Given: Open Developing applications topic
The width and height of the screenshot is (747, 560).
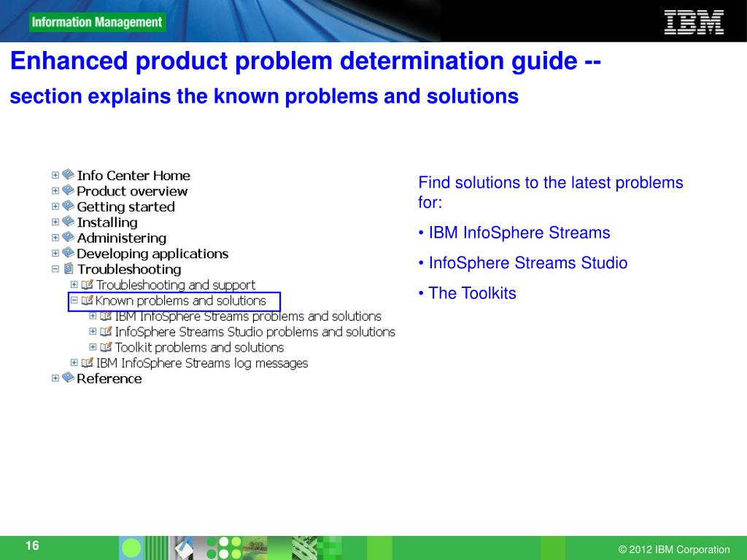Looking at the screenshot, I should point(152,254).
